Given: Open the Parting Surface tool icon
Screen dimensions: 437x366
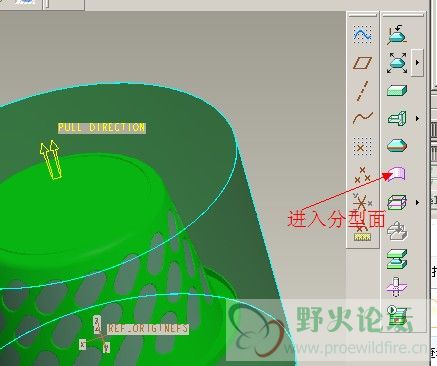Looking at the screenshot, I should tap(398, 174).
